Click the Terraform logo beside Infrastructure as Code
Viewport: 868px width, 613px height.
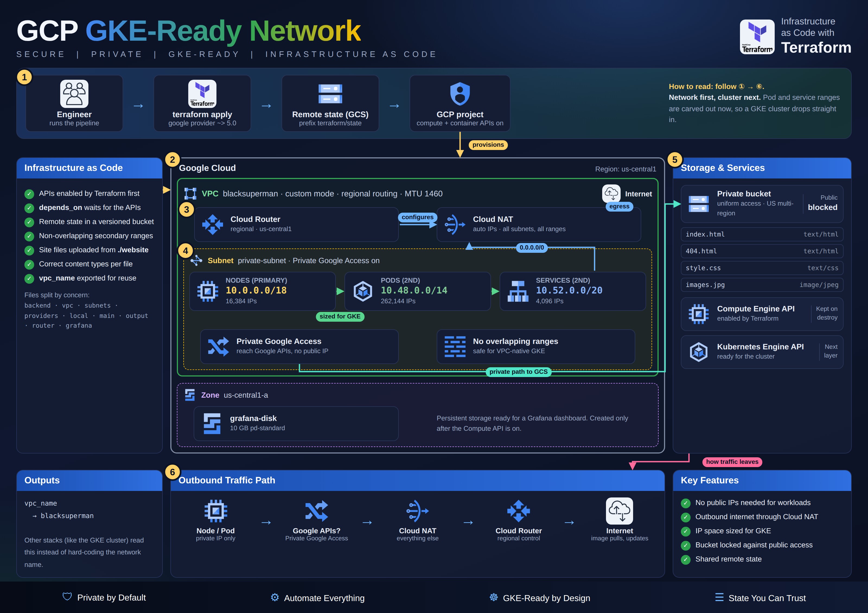click(757, 37)
